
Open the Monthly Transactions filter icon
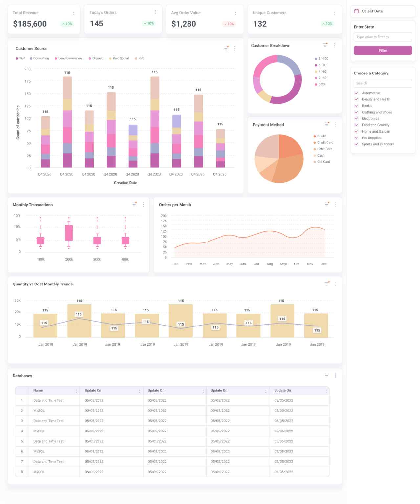(134, 204)
